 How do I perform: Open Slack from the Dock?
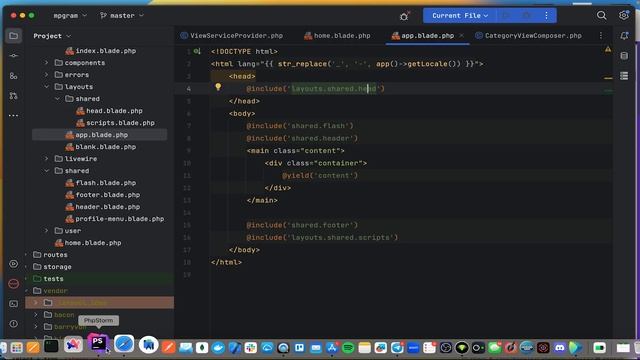point(251,347)
